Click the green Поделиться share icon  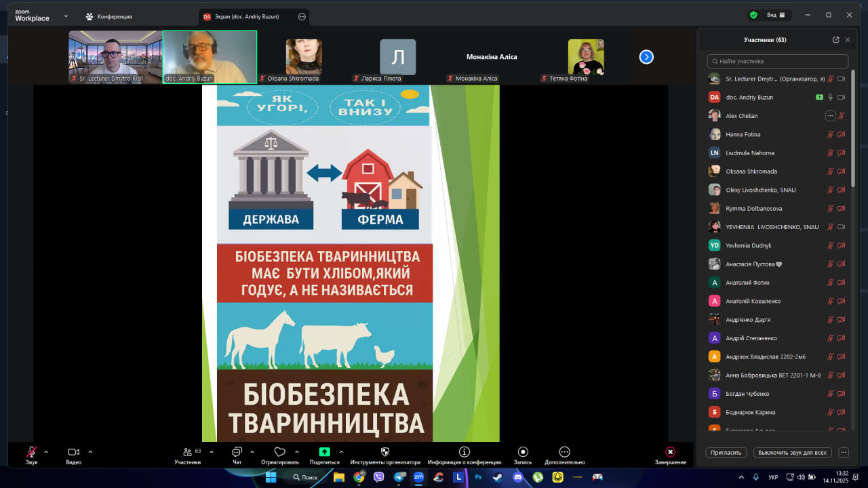[324, 452]
